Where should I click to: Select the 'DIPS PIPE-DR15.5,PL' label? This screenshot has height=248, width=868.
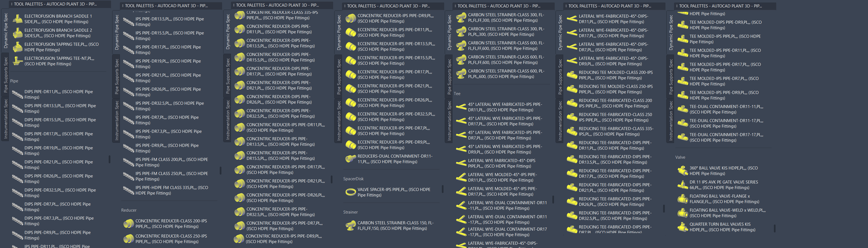pyautogui.click(x=60, y=123)
